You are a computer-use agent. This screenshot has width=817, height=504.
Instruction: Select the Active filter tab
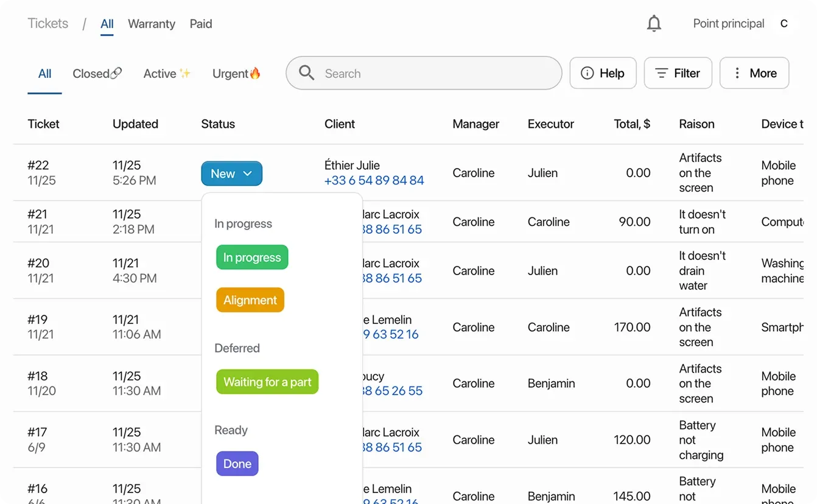pyautogui.click(x=167, y=74)
